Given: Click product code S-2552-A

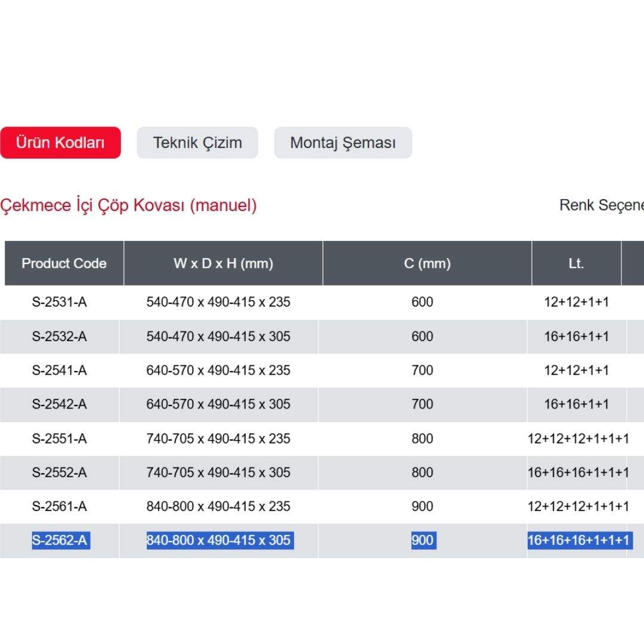Looking at the screenshot, I should (60, 473).
